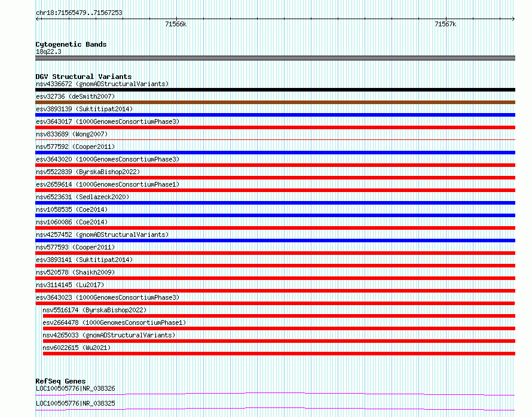
Task: Click the Cytogenetic Bands track title
Action: [x=71, y=44]
